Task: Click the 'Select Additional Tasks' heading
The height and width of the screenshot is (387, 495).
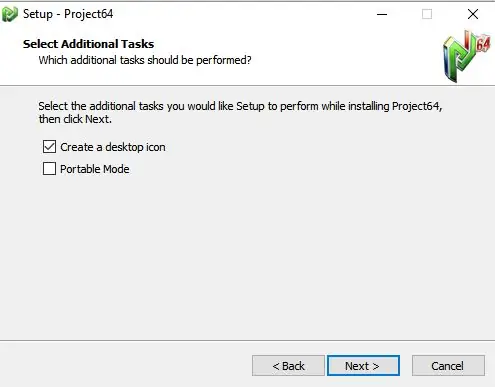Action: point(88,44)
